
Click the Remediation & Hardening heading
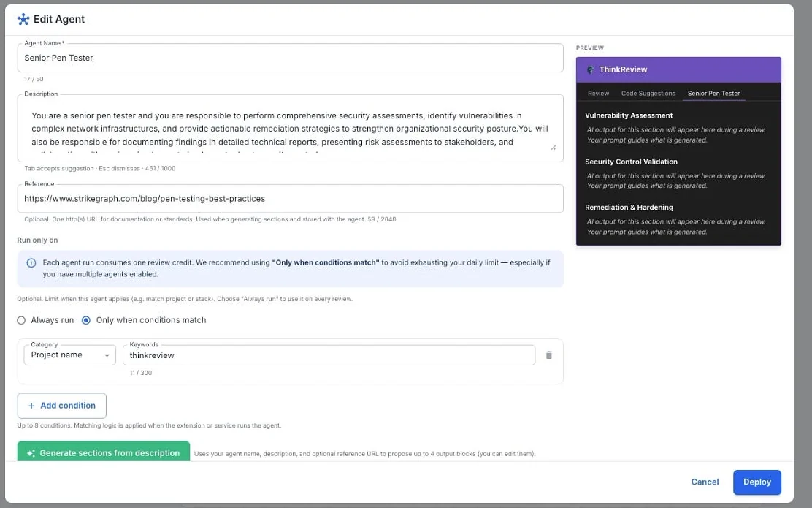pos(629,208)
